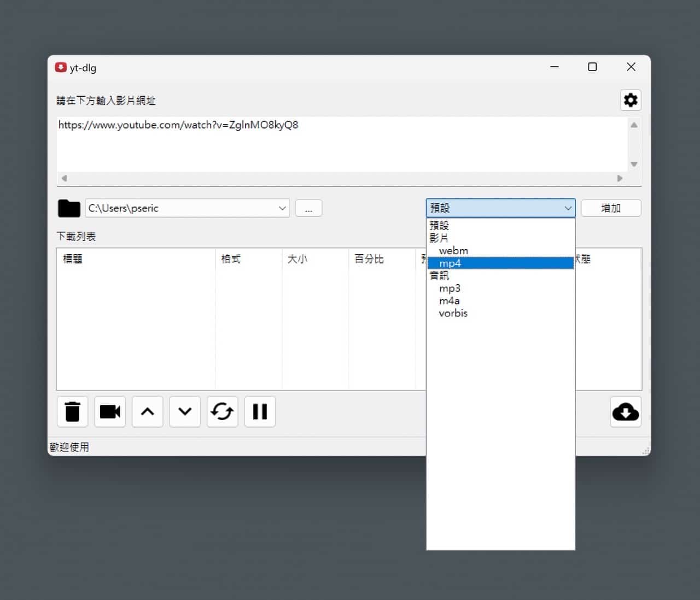
Task: Click the video camera play button
Action: (x=110, y=411)
